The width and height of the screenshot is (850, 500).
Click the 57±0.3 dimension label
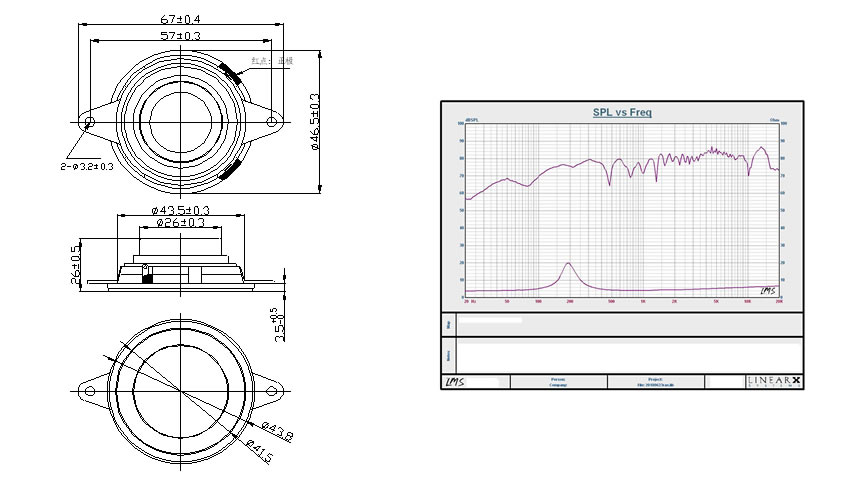pos(181,36)
